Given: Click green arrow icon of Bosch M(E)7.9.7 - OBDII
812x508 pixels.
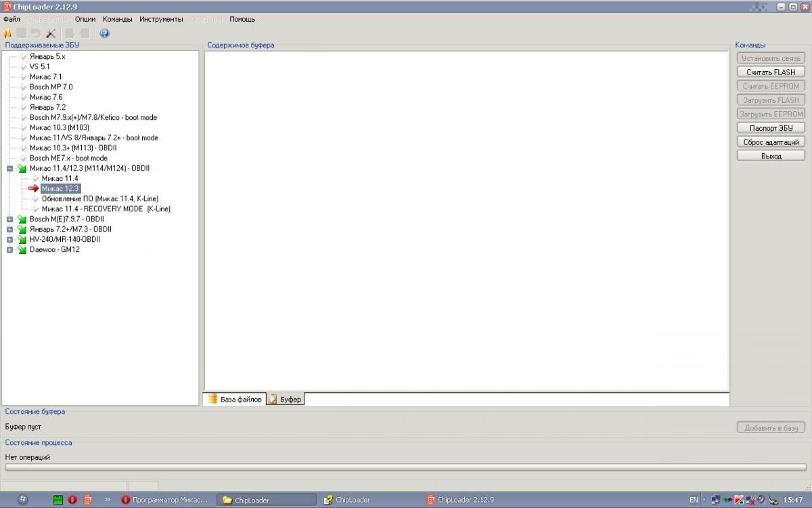Looking at the screenshot, I should (22, 219).
